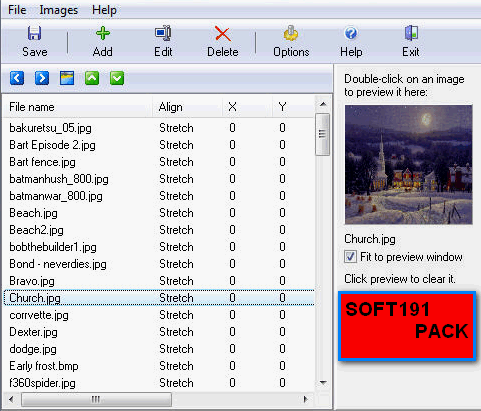Open the File menu

pos(17,10)
